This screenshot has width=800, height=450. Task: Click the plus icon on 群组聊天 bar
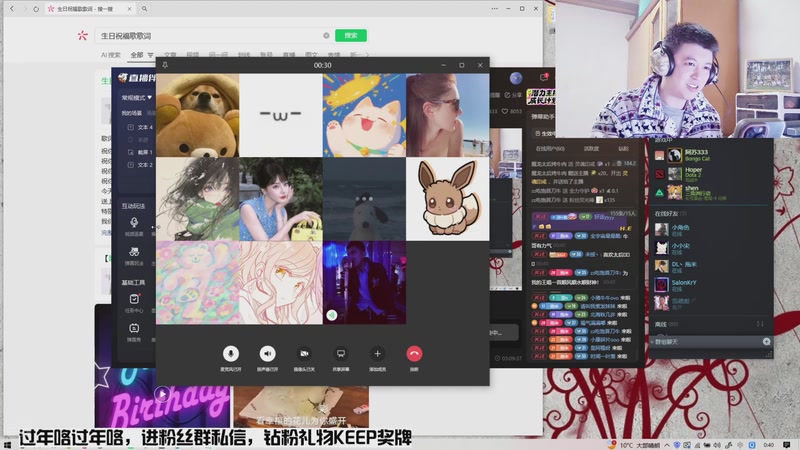(766, 341)
